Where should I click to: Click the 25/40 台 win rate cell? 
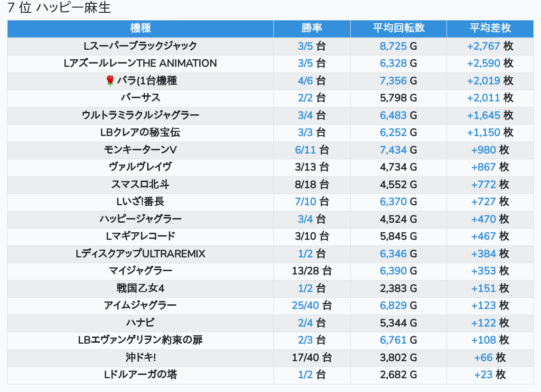click(312, 305)
